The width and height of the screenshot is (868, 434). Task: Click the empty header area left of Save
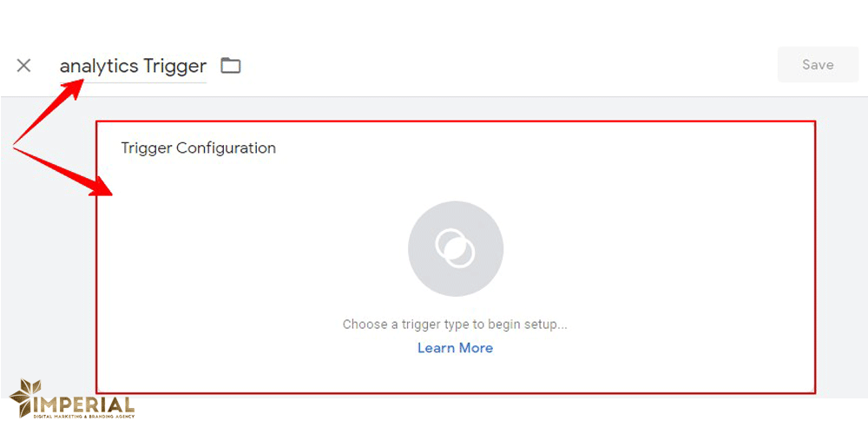coord(521,65)
